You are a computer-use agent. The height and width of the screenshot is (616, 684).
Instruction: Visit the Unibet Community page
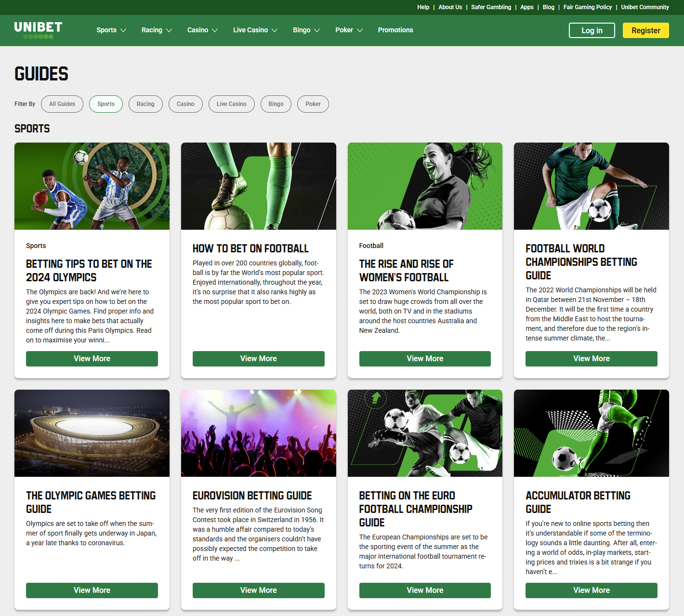coord(645,7)
